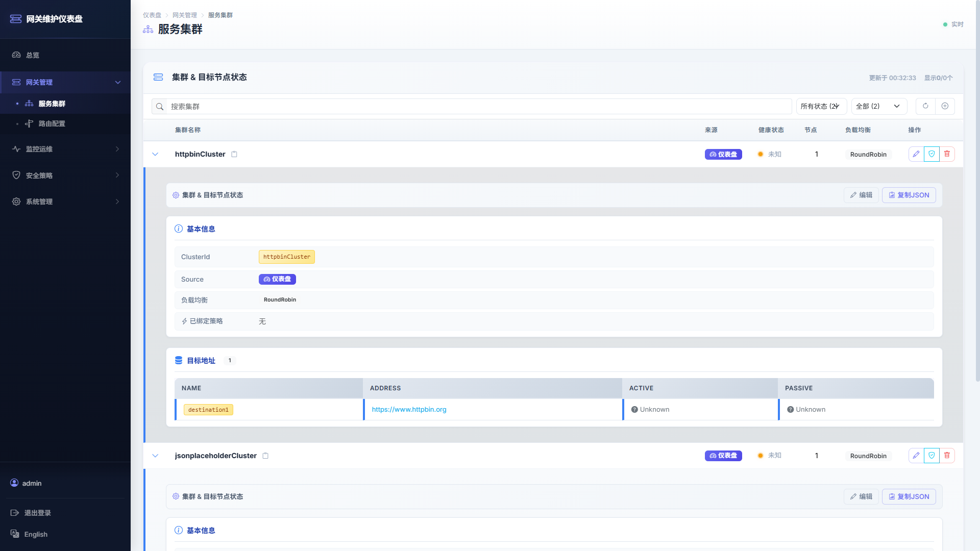
Task: Click the delete trash icon for jsonplaceholderCluster
Action: (947, 456)
